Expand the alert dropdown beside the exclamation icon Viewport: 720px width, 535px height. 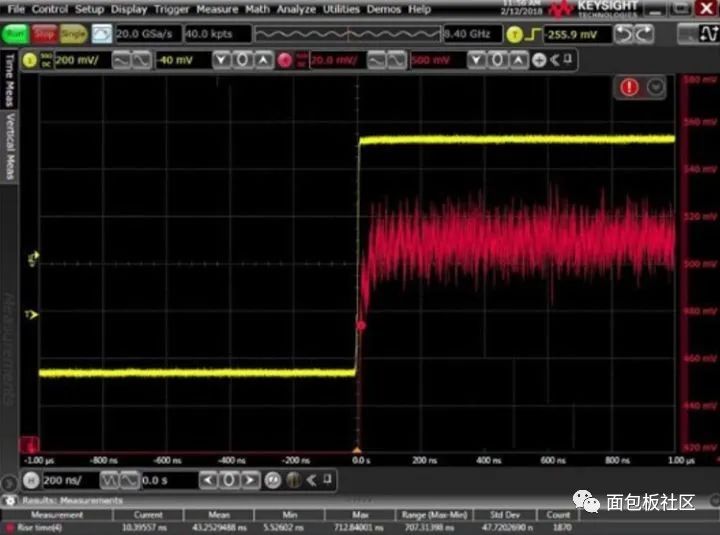[655, 87]
